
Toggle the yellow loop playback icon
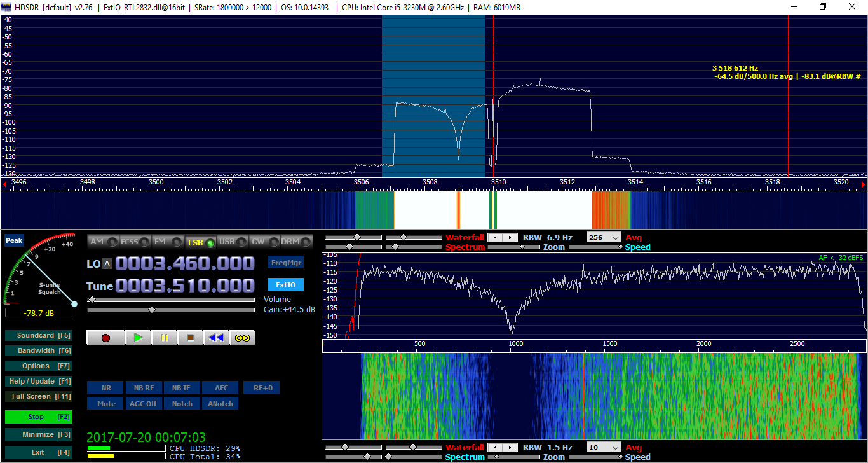pyautogui.click(x=242, y=338)
